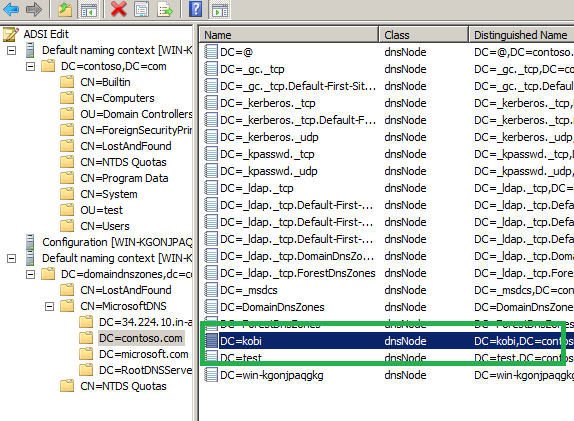Select DC=_ldap._tcp.ForestDnsZones row
Screen dimensions: 574x421
tap(389, 273)
